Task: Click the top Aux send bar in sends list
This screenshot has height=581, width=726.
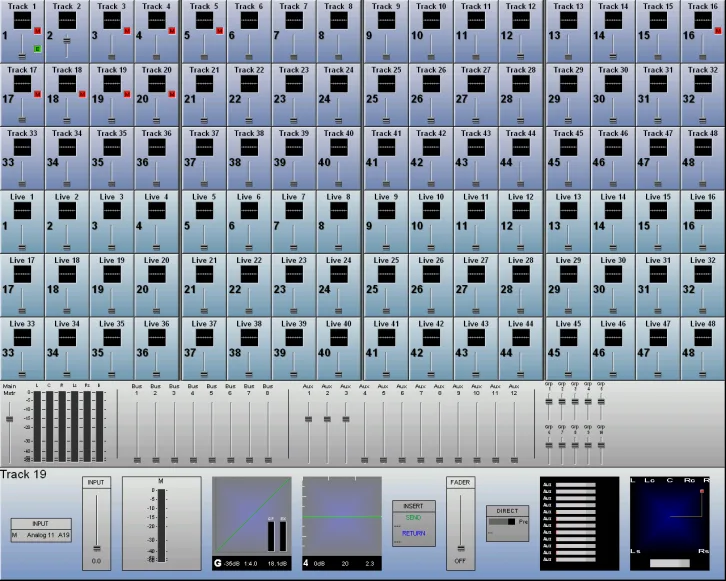Action: 576,485
